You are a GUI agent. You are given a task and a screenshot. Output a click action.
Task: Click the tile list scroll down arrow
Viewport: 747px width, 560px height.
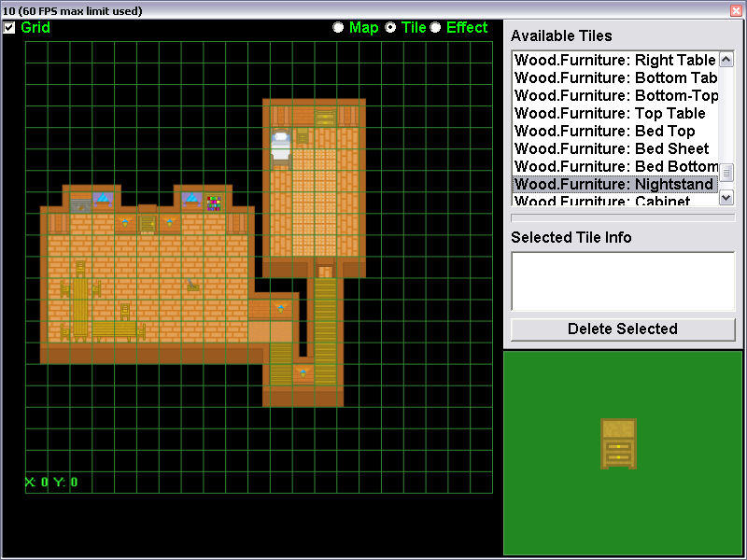click(726, 197)
